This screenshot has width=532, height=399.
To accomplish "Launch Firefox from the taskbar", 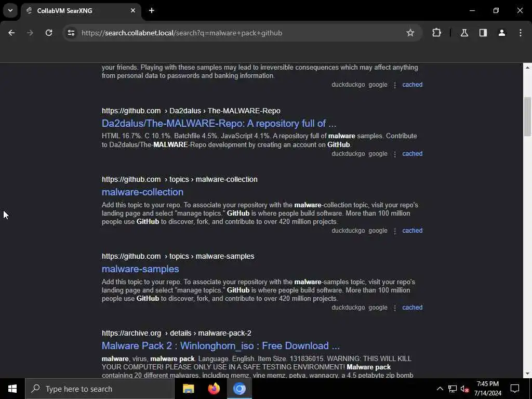I will tap(214, 389).
